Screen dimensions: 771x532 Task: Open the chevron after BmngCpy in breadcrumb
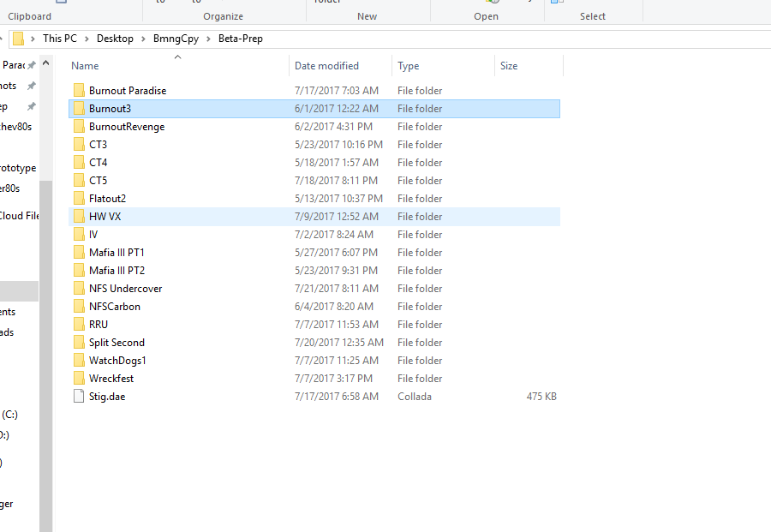coord(208,39)
